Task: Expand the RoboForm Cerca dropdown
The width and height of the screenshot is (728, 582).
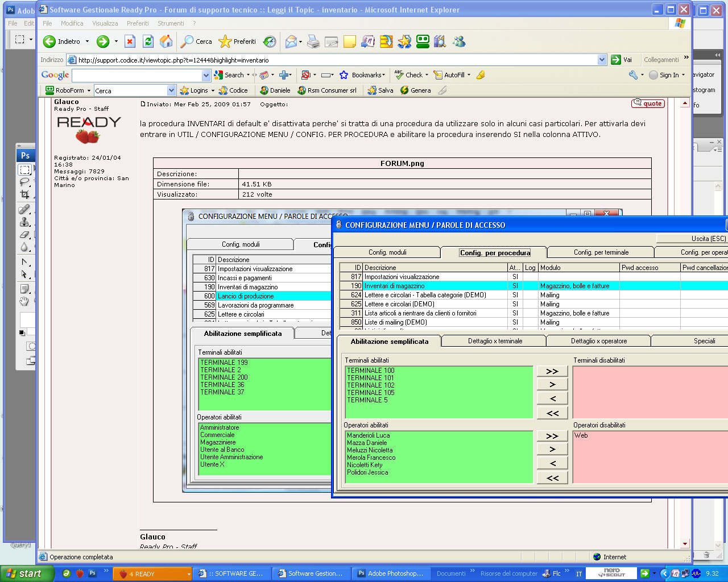Action: (171, 90)
